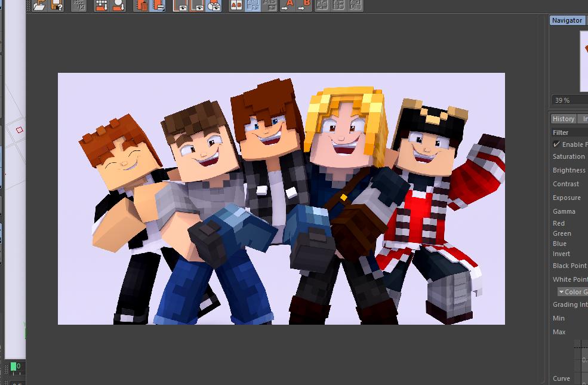Screen dimensions: 588x385
Task: Click the Exposure label
Action: click(x=567, y=198)
